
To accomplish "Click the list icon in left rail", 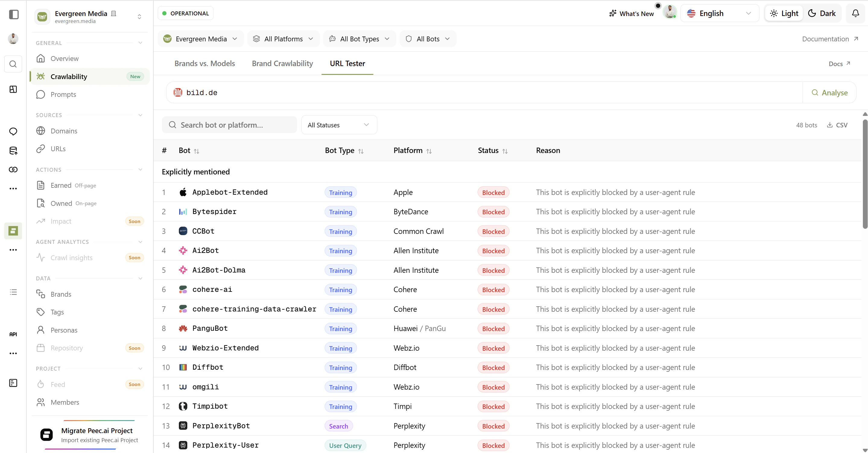I will pyautogui.click(x=13, y=292).
